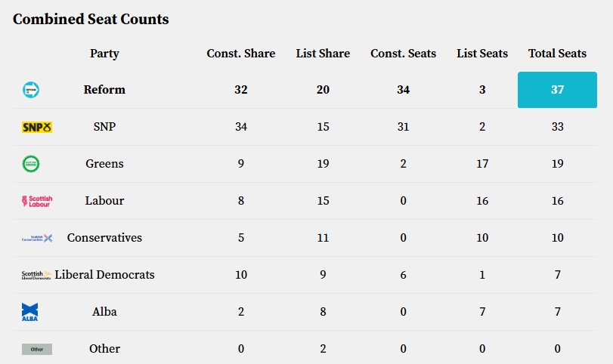Image resolution: width=613 pixels, height=364 pixels.
Task: Click the yellow SNP logo
Action: point(36,127)
